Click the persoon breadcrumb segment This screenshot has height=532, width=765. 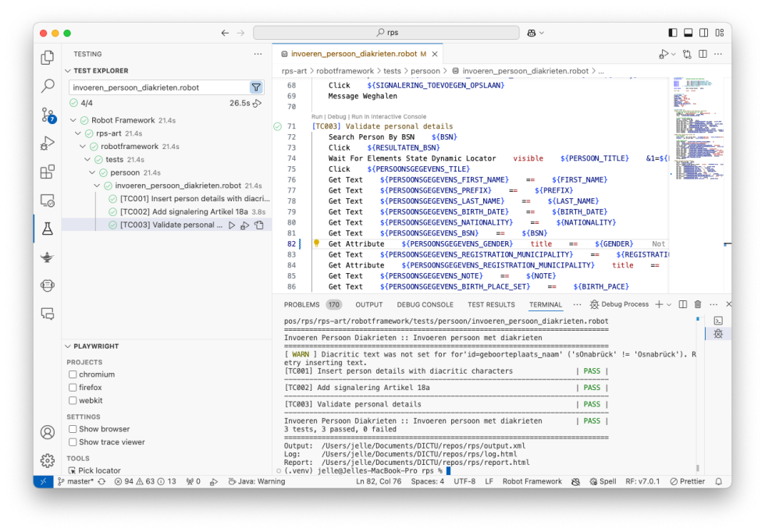pyautogui.click(x=425, y=71)
